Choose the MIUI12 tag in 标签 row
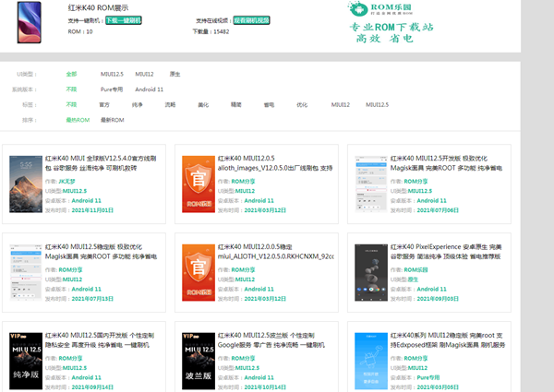The image size is (554, 392). [340, 104]
